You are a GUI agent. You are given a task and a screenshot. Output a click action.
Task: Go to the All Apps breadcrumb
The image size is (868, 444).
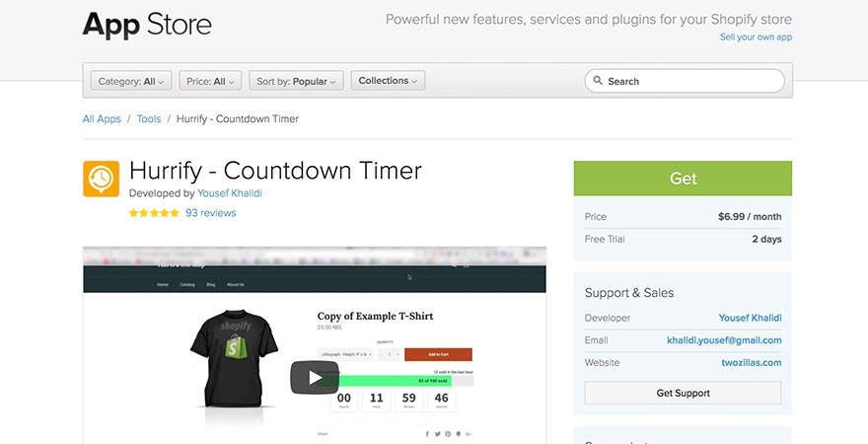(x=102, y=119)
